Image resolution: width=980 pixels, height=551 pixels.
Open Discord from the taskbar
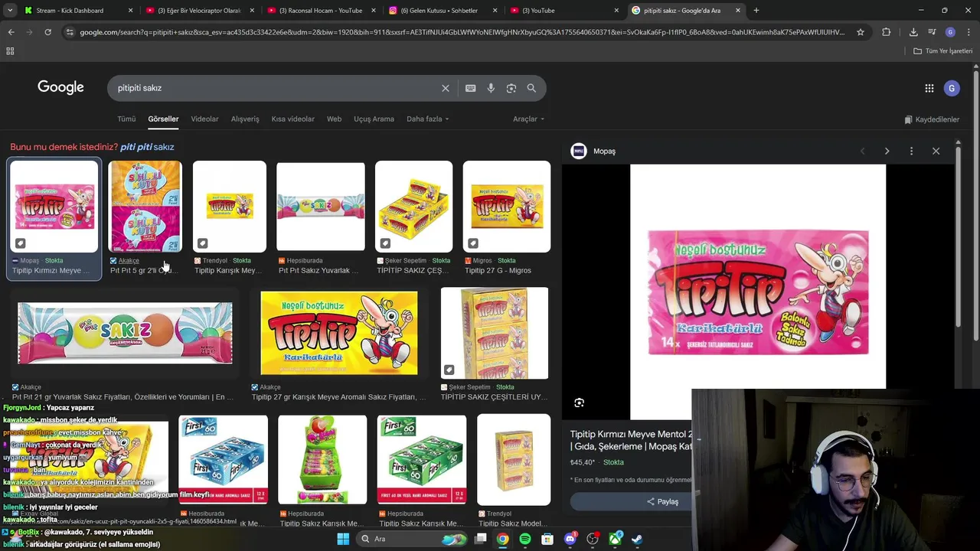[570, 539]
